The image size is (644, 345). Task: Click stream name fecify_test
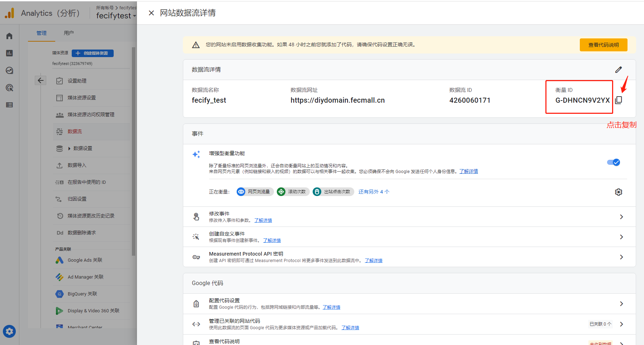(209, 100)
